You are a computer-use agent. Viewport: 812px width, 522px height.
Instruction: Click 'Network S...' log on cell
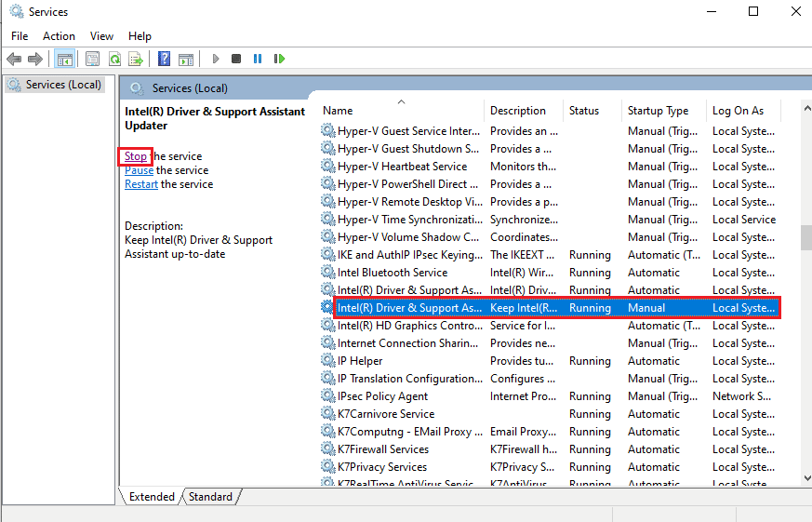(741, 396)
